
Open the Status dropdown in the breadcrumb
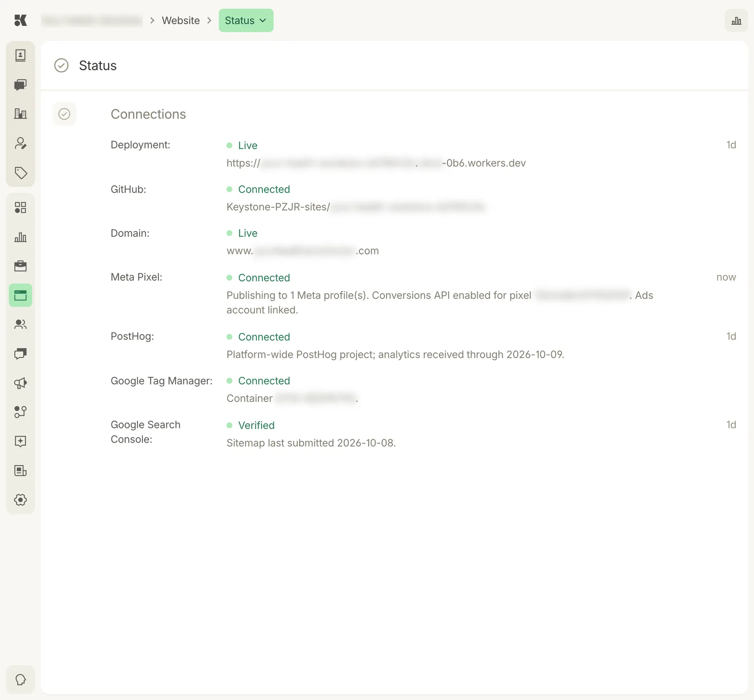point(246,20)
